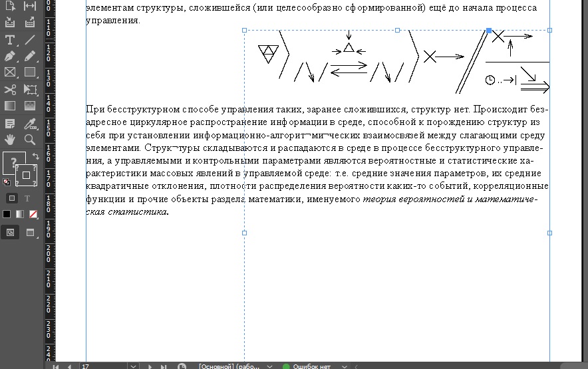This screenshot has width=588, height=369.
Task: Go to last page
Action: [164, 366]
